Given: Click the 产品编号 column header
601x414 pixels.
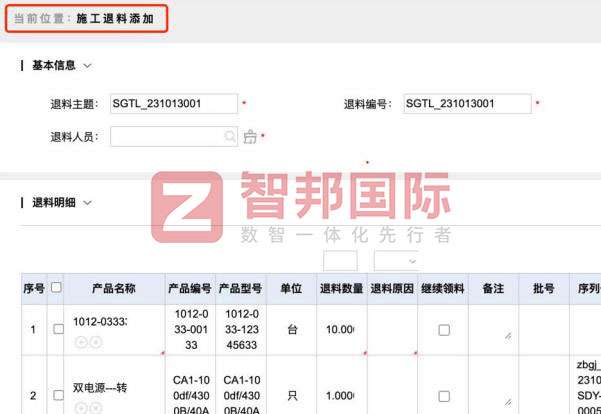Looking at the screenshot, I should pos(190,288).
